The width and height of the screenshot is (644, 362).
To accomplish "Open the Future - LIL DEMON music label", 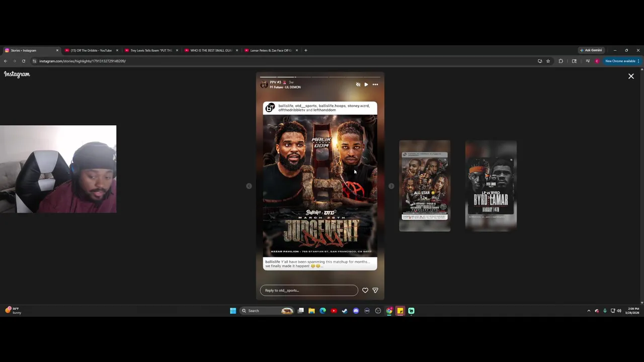I will [285, 87].
